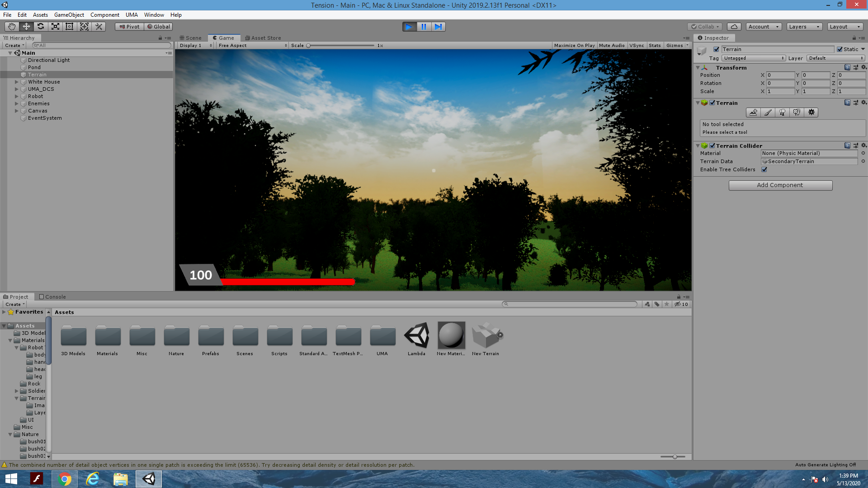The image size is (868, 488).
Task: Select the Paint Trees tool
Action: pos(782,113)
